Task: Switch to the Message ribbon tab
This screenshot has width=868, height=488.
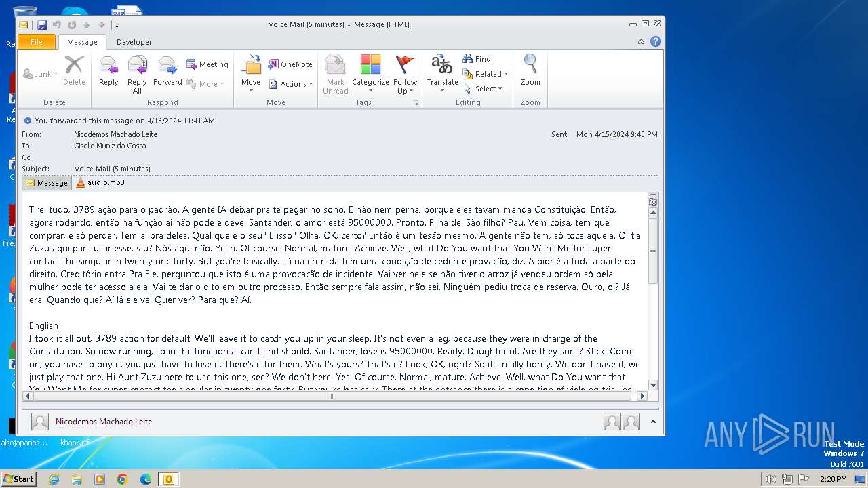Action: (82, 42)
